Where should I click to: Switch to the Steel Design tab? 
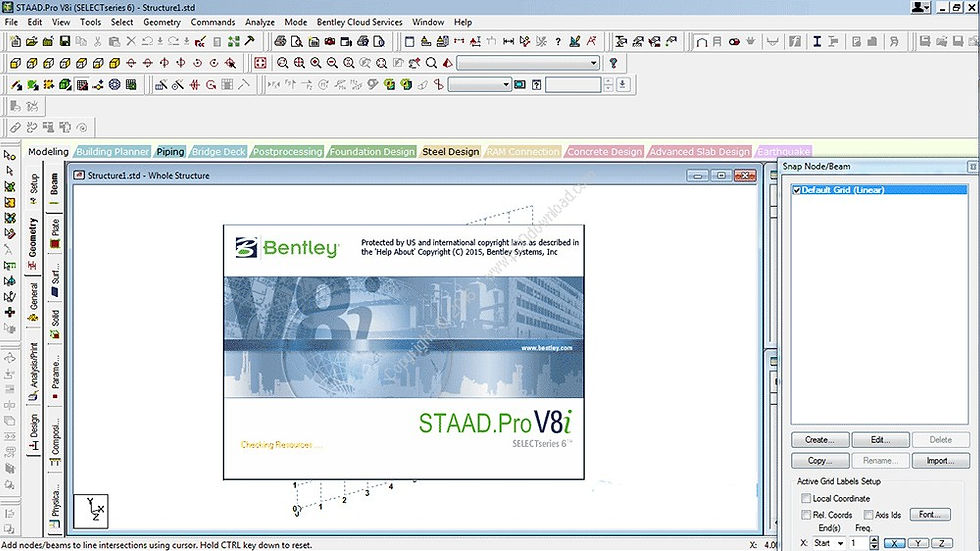[x=451, y=152]
